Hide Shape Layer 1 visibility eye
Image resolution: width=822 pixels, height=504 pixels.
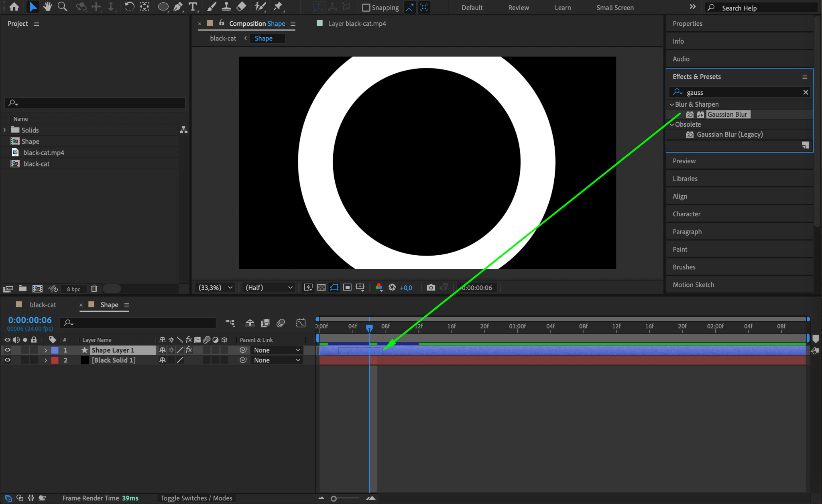click(7, 350)
